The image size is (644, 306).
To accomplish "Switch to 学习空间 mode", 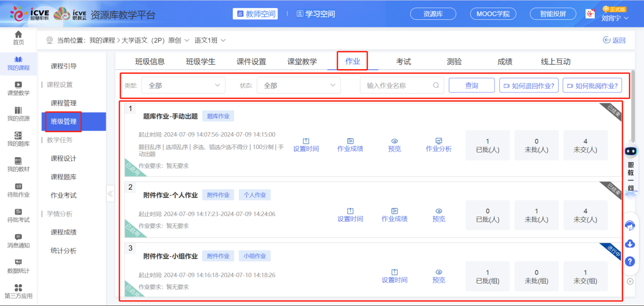I will tap(316, 14).
